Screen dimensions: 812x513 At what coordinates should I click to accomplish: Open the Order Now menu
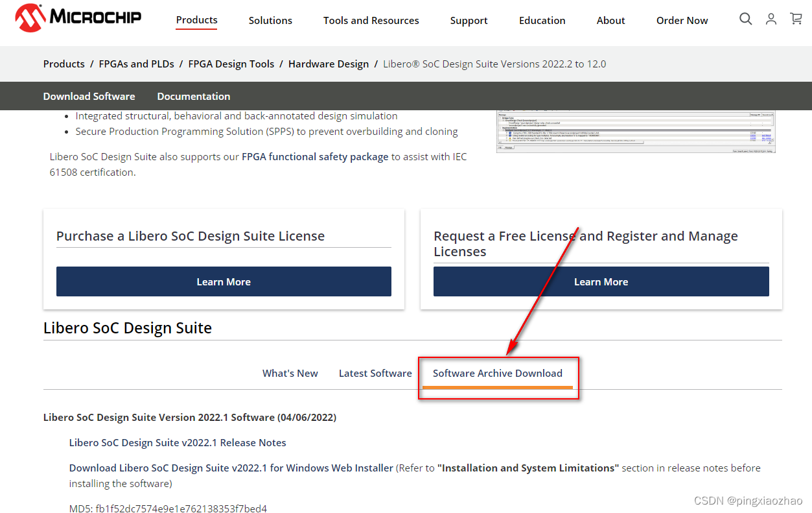click(x=682, y=21)
